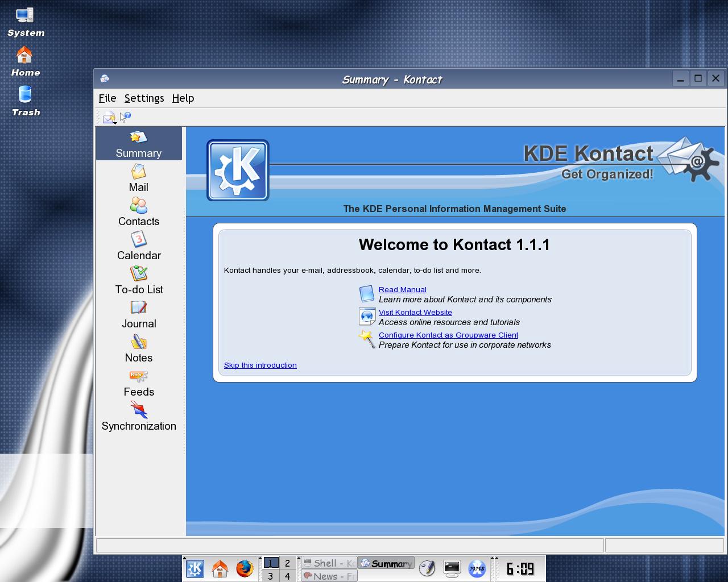Viewport: 728px width, 582px height.
Task: Click the KDE Kontact envelope gear logo
Action: pos(688,159)
